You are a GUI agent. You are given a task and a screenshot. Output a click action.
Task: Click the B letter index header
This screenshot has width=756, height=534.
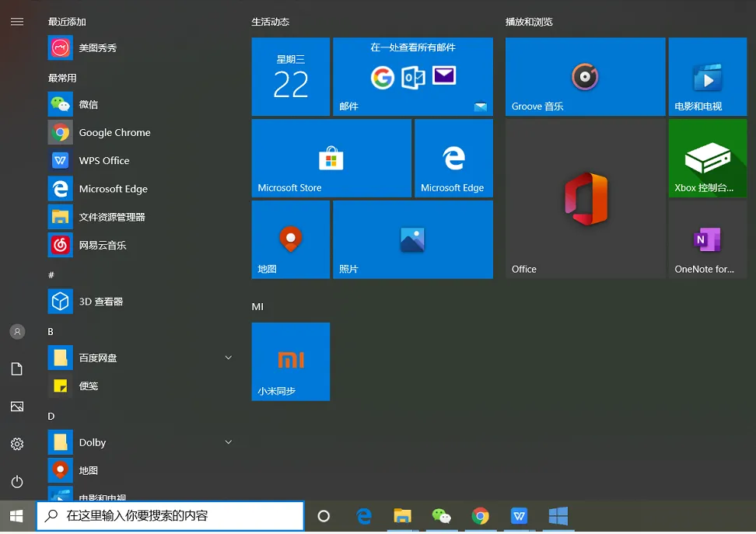51,332
